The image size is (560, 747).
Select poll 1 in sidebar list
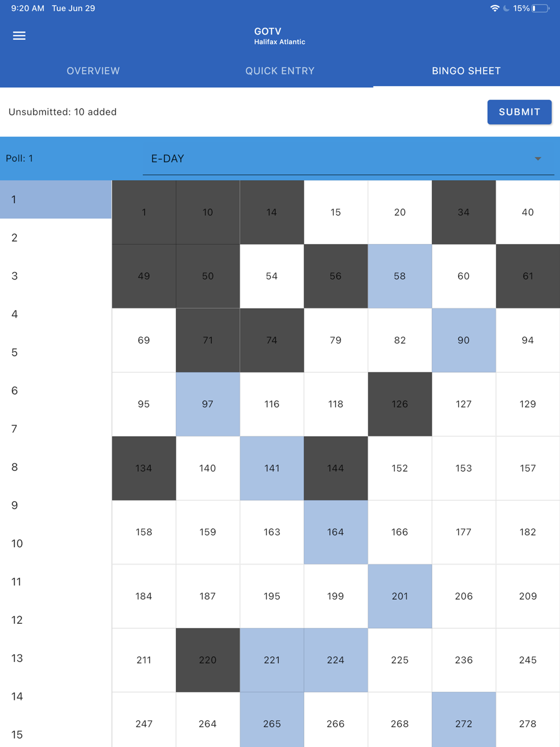tap(55, 199)
